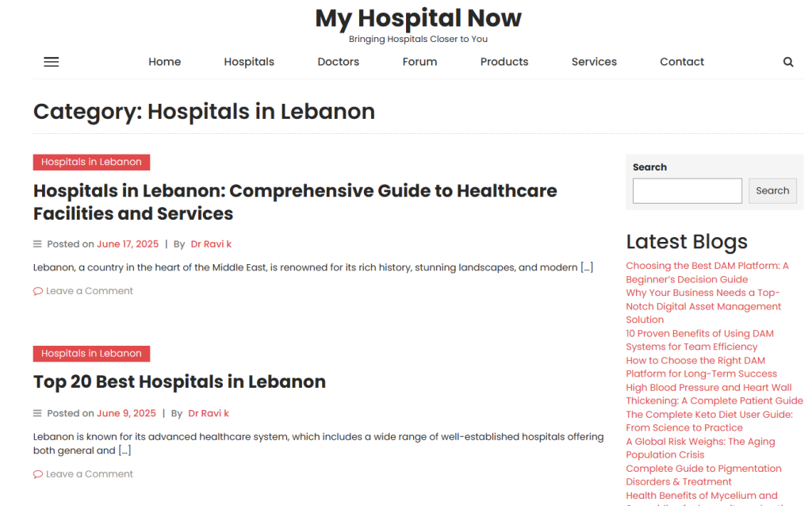The height and width of the screenshot is (506, 812).
Task: Click the sidebar Search button
Action: (x=772, y=190)
